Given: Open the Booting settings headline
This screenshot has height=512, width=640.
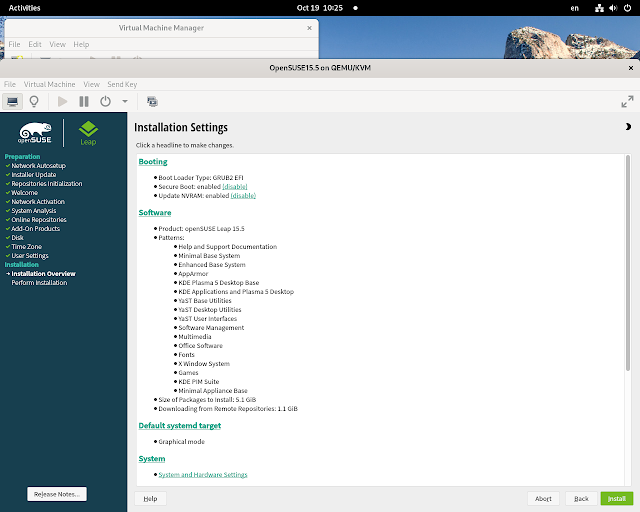Looking at the screenshot, I should point(153,162).
